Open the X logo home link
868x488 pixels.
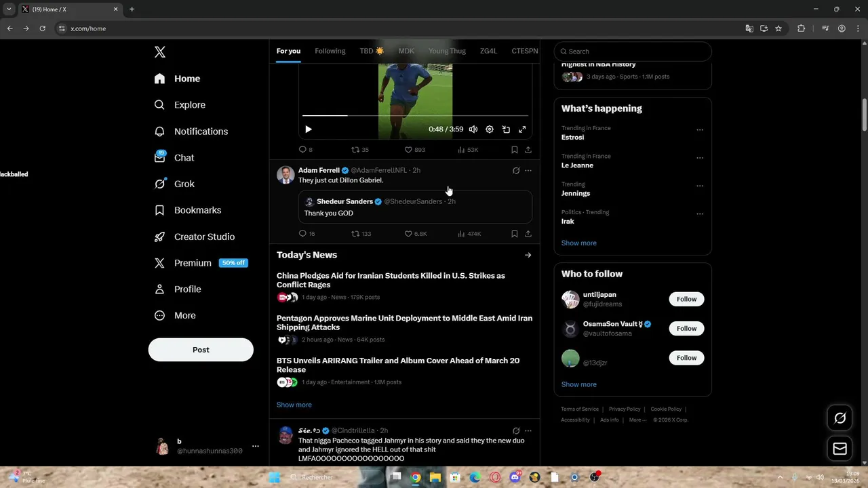[x=159, y=52]
